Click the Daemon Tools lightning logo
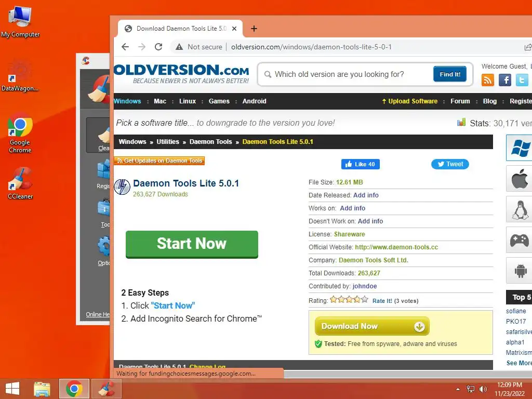Screen dimensions: 532x399 122,187
